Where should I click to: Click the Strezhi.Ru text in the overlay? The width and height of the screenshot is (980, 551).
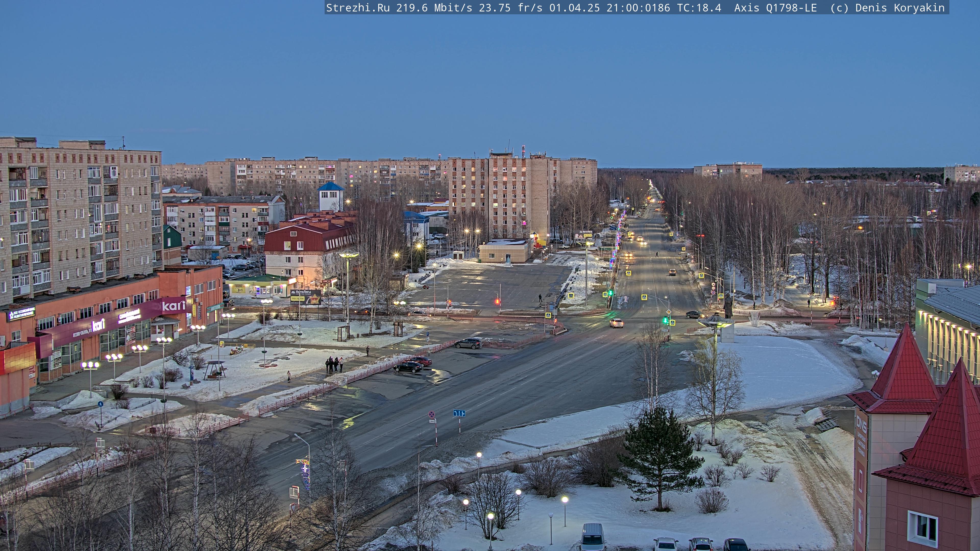tap(358, 8)
